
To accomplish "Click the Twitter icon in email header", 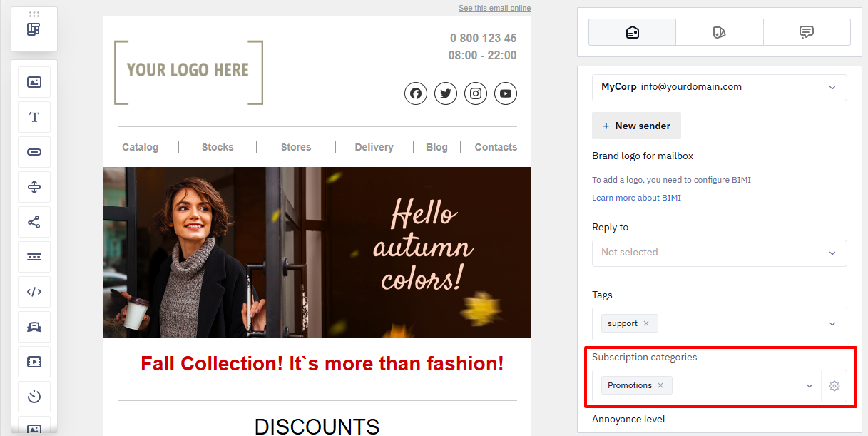I will click(446, 93).
